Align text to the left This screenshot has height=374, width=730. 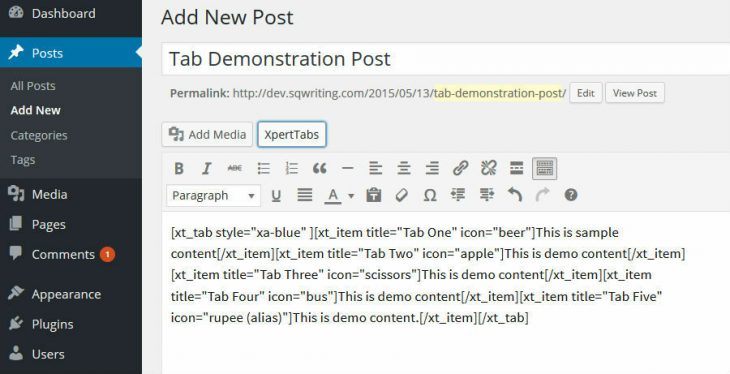tap(375, 168)
